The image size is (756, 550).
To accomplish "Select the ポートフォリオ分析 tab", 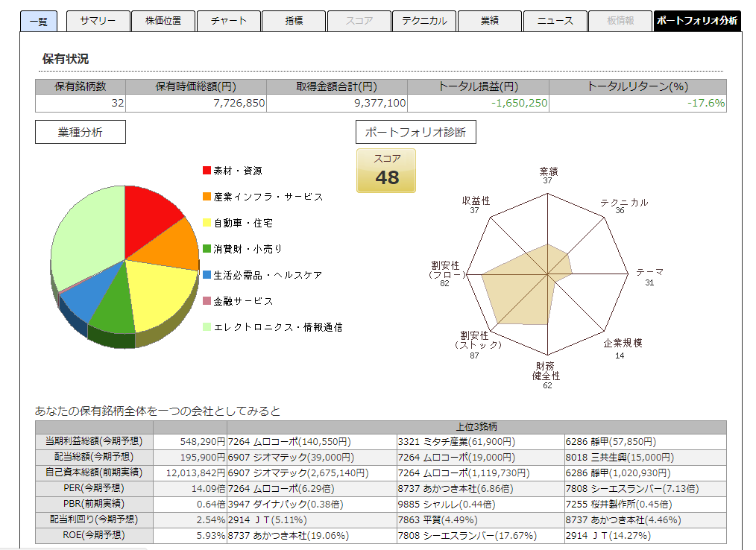I will pyautogui.click(x=697, y=21).
